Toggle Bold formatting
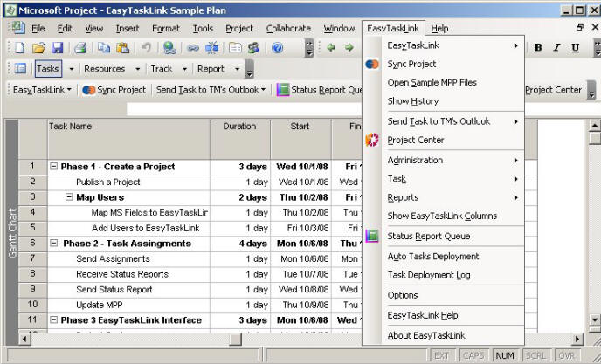601x364 pixels. pos(538,47)
